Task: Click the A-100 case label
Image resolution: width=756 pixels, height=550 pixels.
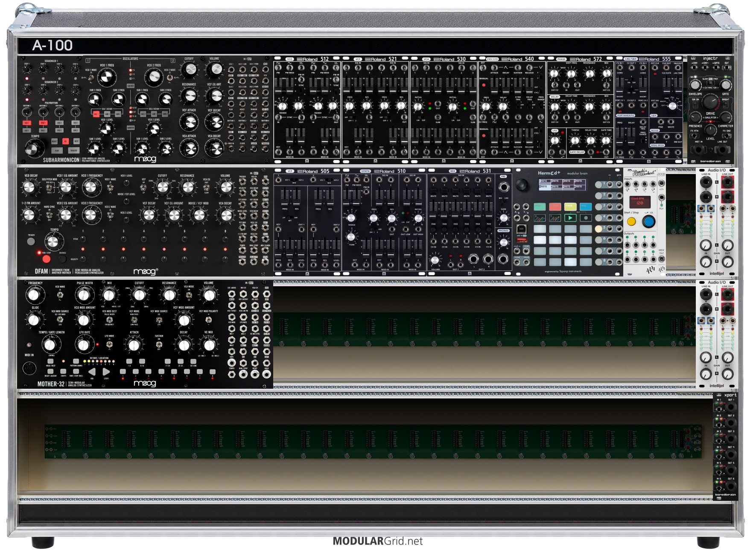Action: tap(53, 45)
